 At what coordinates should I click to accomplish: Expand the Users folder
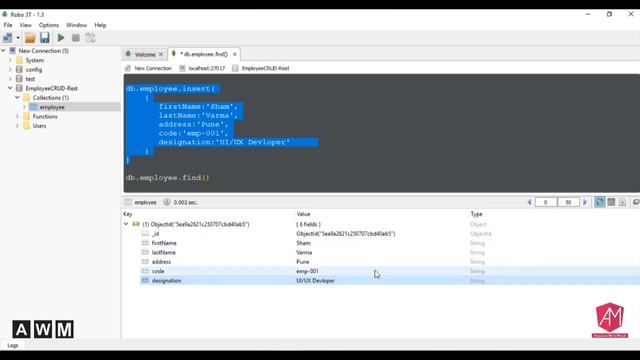17,126
